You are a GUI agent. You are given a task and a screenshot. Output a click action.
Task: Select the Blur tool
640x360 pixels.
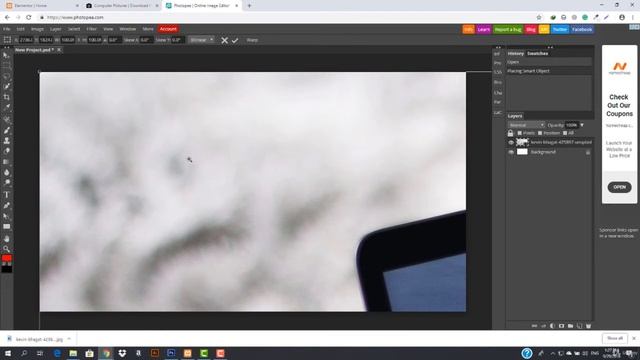(6, 172)
